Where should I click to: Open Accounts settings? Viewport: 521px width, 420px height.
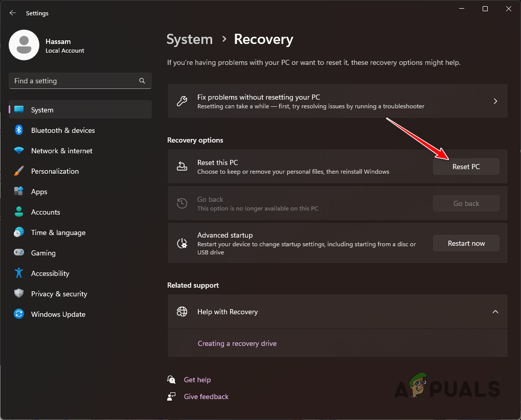pos(47,212)
